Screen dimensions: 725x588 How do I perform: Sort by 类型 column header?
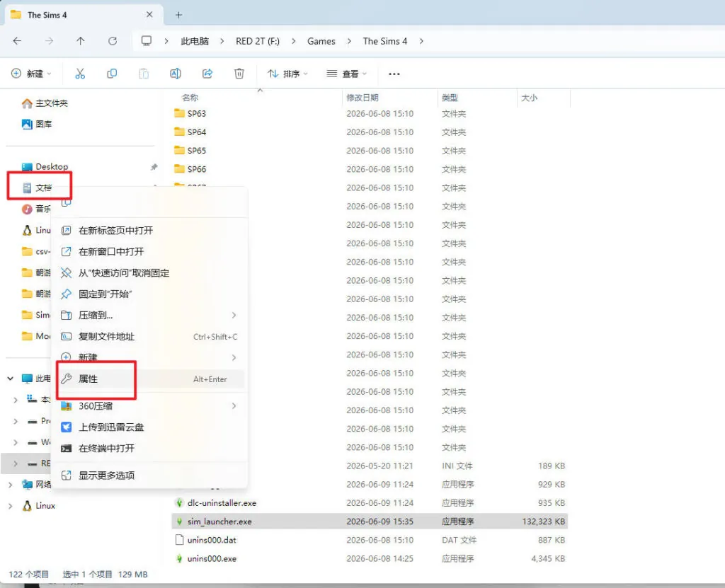click(450, 98)
